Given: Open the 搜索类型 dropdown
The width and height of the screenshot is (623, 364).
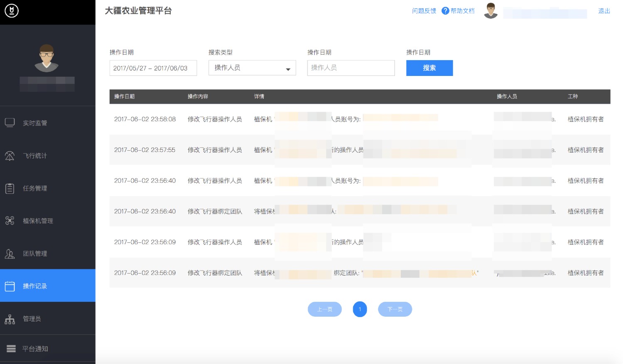Looking at the screenshot, I should [x=252, y=68].
